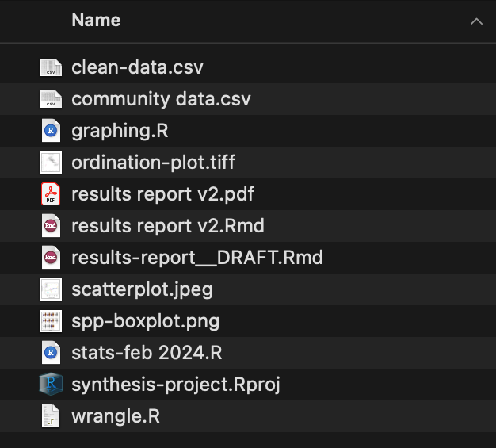The height and width of the screenshot is (448, 496).
Task: Click the scatterplot.jpeg thumbnail icon
Action: [51, 289]
